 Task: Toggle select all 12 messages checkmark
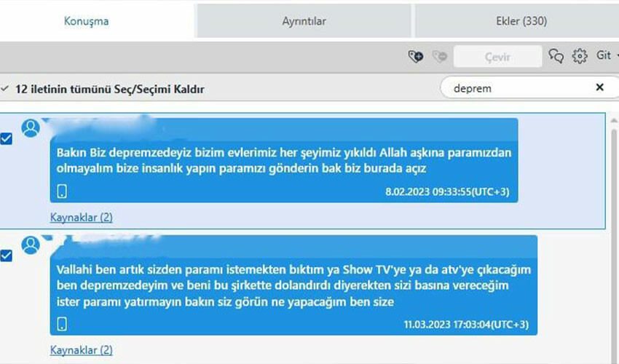click(5, 89)
